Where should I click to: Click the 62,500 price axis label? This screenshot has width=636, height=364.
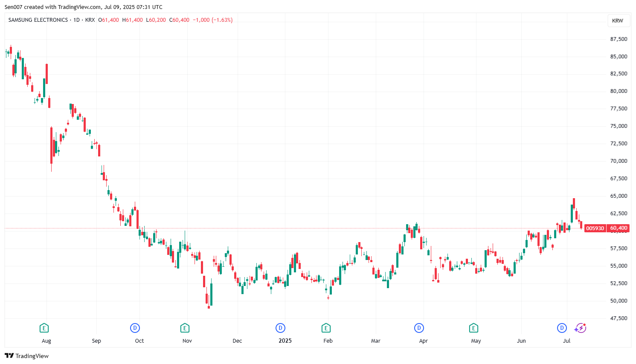point(619,213)
